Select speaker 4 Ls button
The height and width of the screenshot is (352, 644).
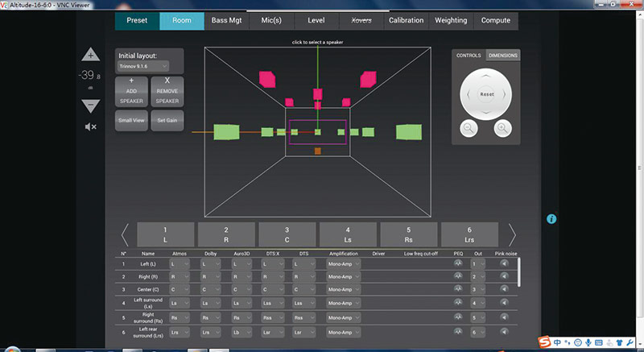pos(348,234)
